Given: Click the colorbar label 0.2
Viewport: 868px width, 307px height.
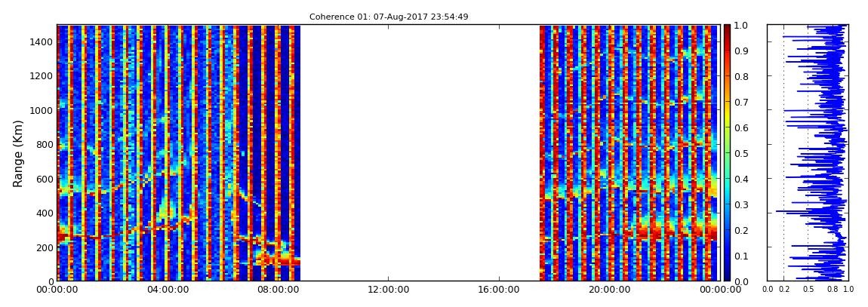Looking at the screenshot, I should coord(740,230).
